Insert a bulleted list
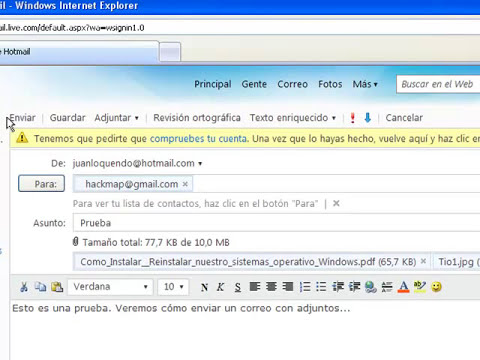 click(321, 287)
